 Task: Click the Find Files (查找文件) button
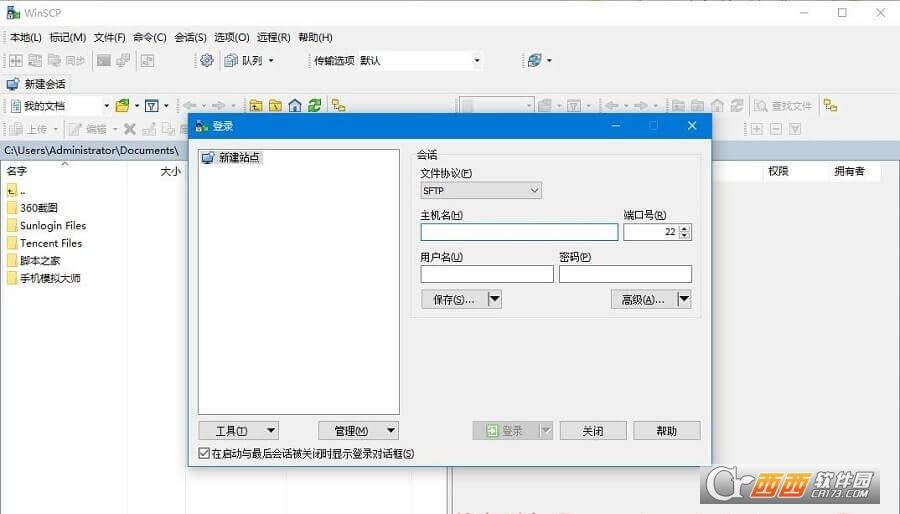(783, 106)
